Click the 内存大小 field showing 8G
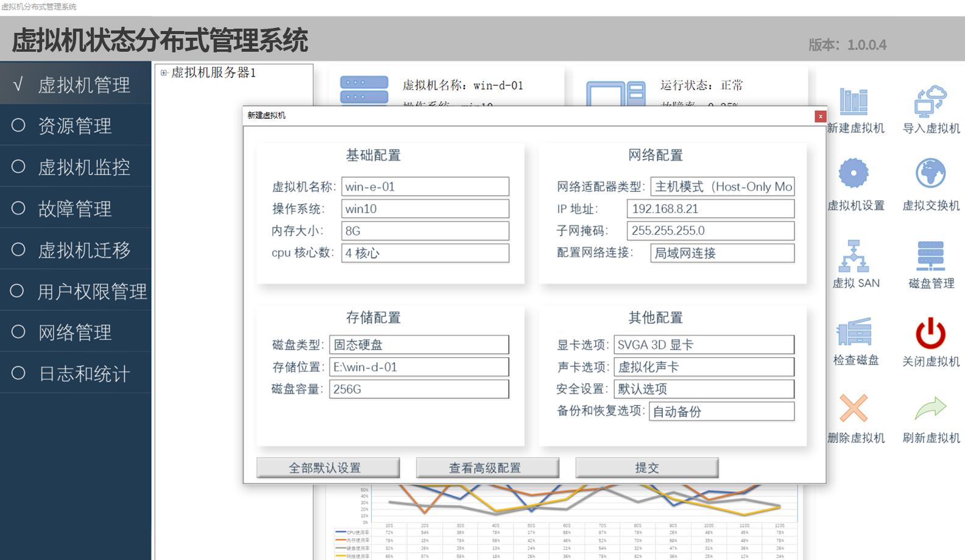The width and height of the screenshot is (965, 560). (425, 231)
